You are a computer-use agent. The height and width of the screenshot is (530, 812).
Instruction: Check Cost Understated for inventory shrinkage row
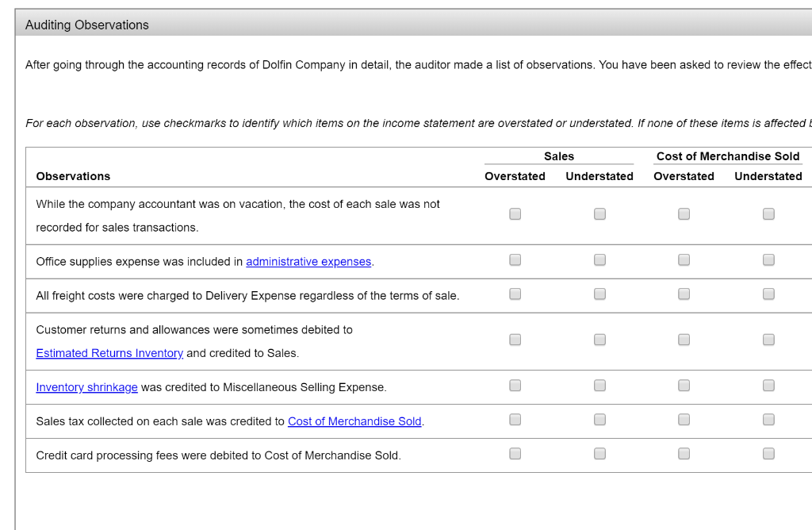768,386
